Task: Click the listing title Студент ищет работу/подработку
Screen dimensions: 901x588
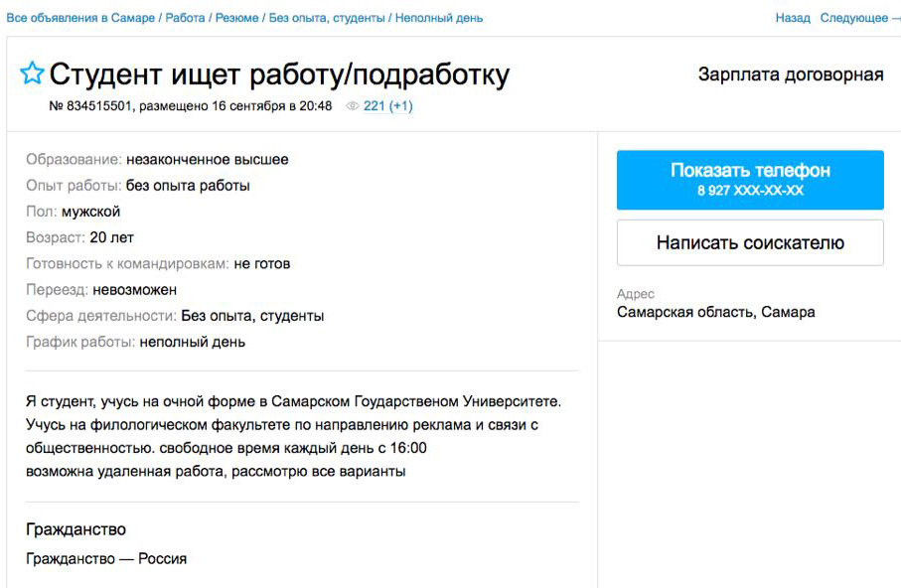Action: 279,74
